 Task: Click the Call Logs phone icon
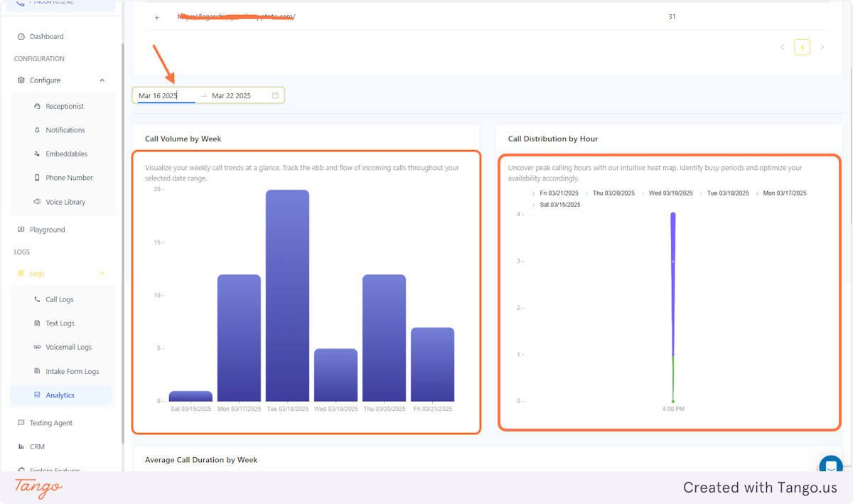pyautogui.click(x=36, y=299)
